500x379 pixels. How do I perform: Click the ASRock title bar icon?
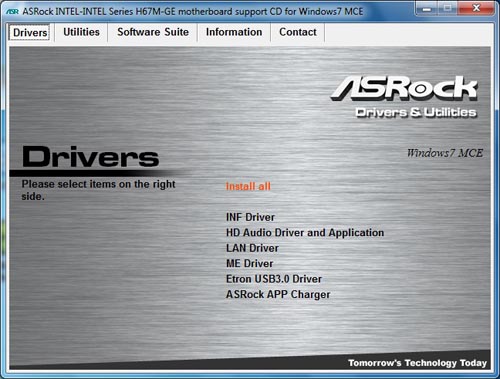(12, 11)
